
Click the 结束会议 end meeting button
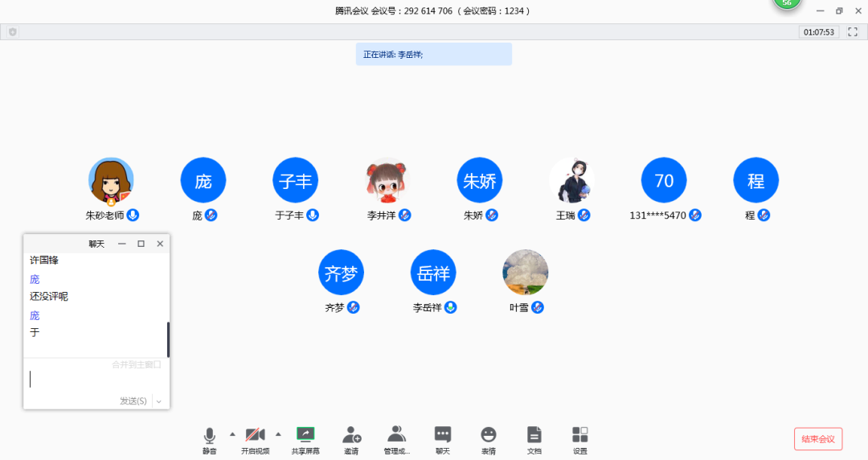pos(818,439)
